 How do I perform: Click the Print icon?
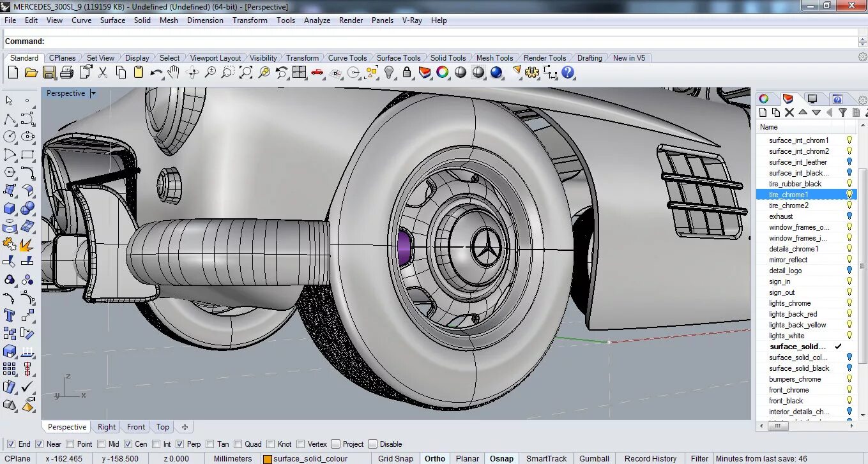click(x=66, y=73)
